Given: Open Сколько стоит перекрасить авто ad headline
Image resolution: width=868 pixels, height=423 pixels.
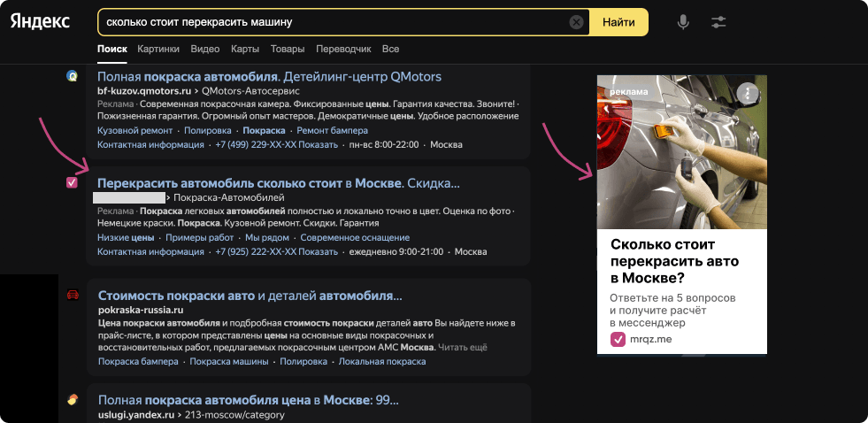Looking at the screenshot, I should [675, 261].
